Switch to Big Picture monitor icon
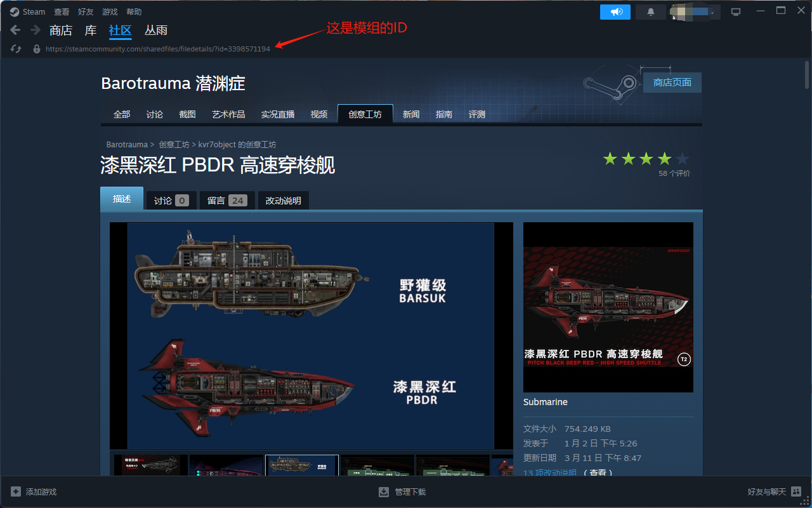Viewport: 812px width, 508px height. click(x=736, y=11)
